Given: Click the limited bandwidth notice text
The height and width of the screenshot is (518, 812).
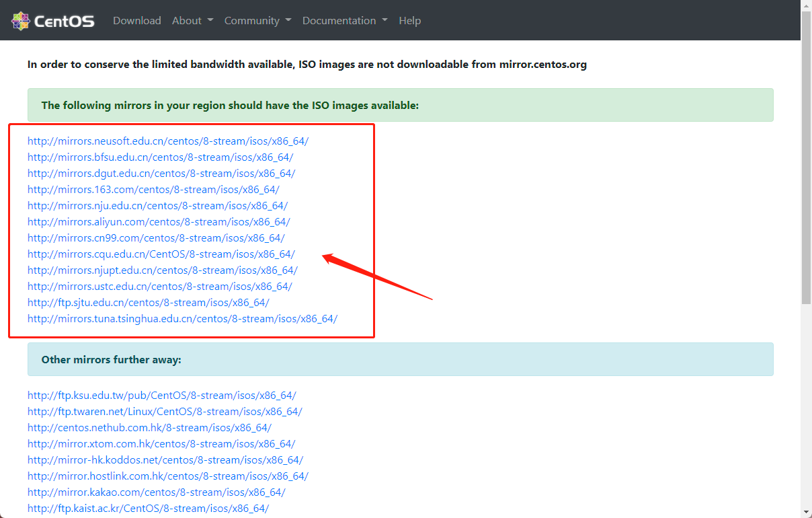Looking at the screenshot, I should 307,65.
